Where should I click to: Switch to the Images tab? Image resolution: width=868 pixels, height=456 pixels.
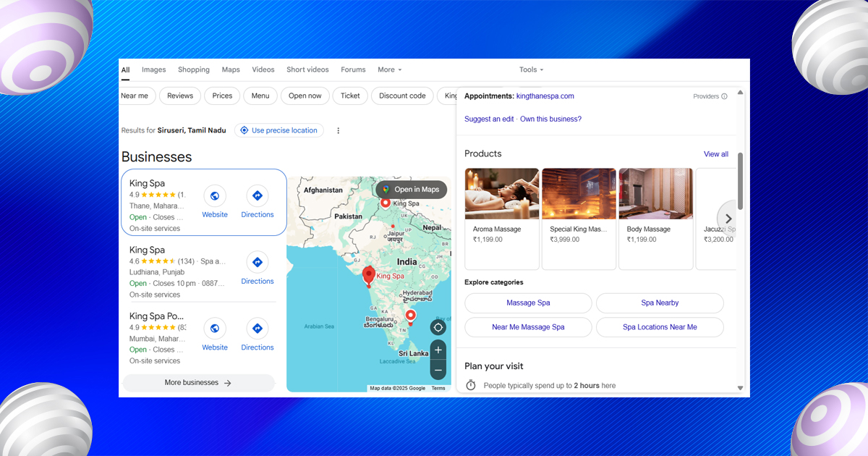153,69
